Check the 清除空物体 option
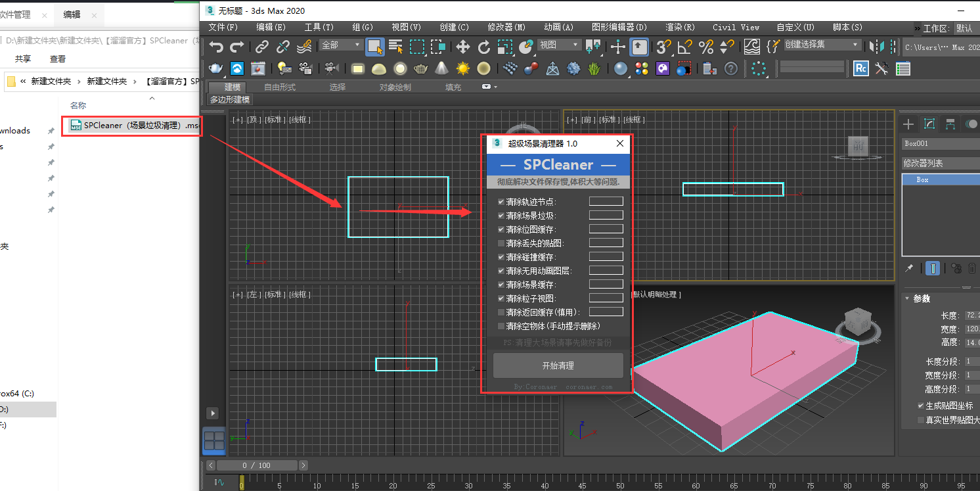 click(501, 326)
